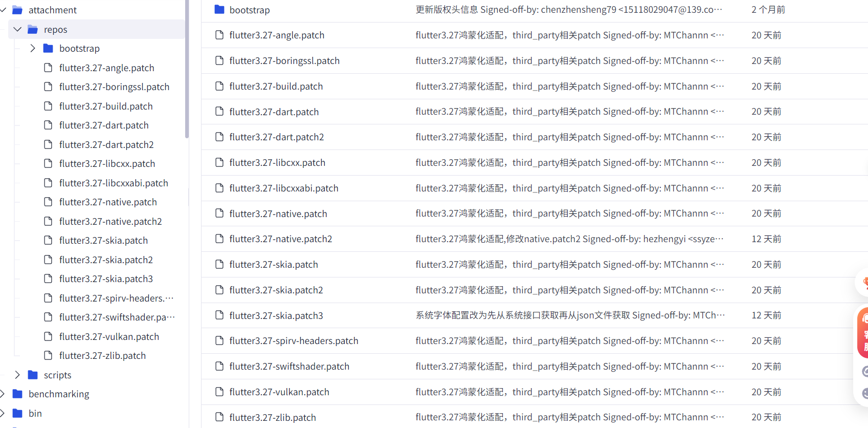The height and width of the screenshot is (428, 868).
Task: Open flutter3.27-native.patch link in file list
Action: pyautogui.click(x=278, y=213)
